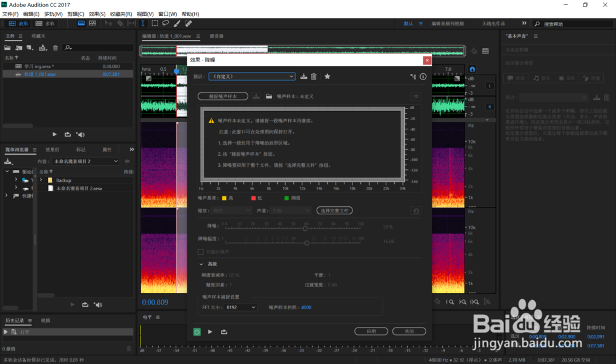Toggle left channel L button
616x364 pixels.
[490, 86]
